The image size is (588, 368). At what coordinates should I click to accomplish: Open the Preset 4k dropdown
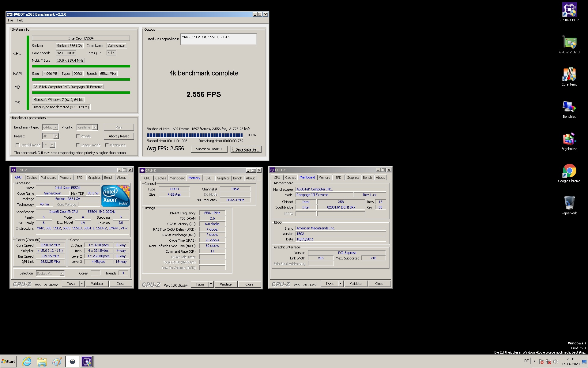[56, 136]
